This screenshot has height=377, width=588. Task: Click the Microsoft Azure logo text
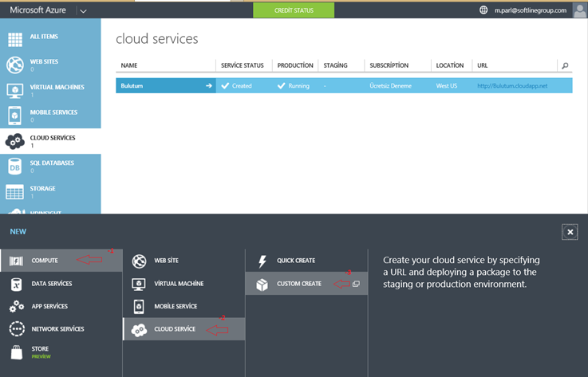(x=37, y=10)
